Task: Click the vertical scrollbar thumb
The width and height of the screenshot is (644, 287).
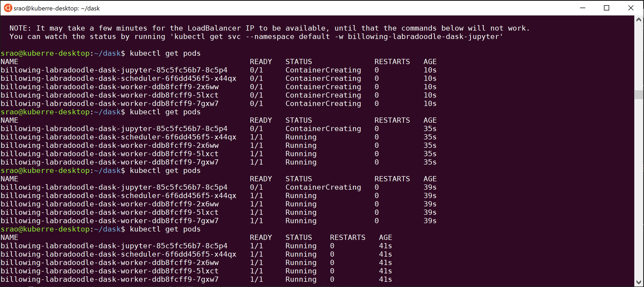Action: pyautogui.click(x=639, y=94)
